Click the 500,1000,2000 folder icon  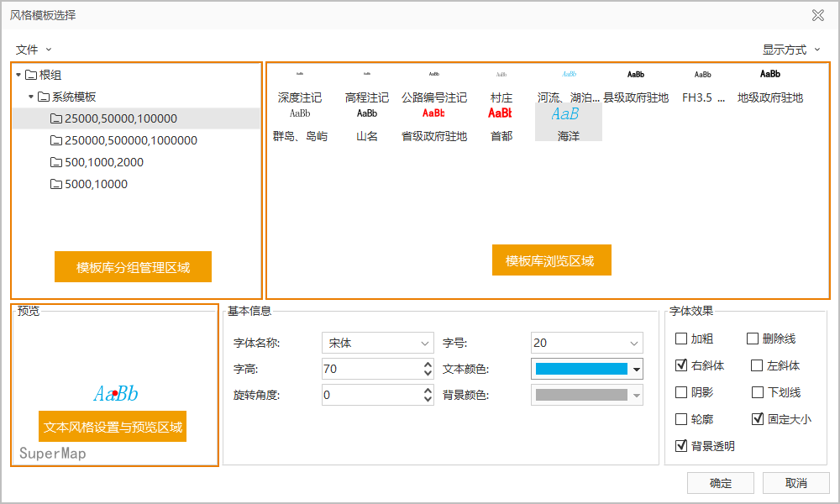pos(57,162)
